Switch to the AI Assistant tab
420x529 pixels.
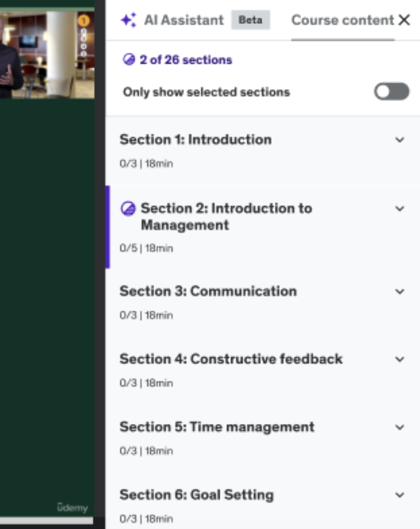click(184, 20)
